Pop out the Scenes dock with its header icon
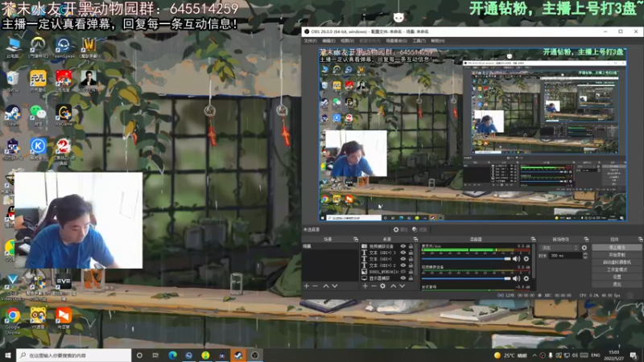 click(x=356, y=239)
